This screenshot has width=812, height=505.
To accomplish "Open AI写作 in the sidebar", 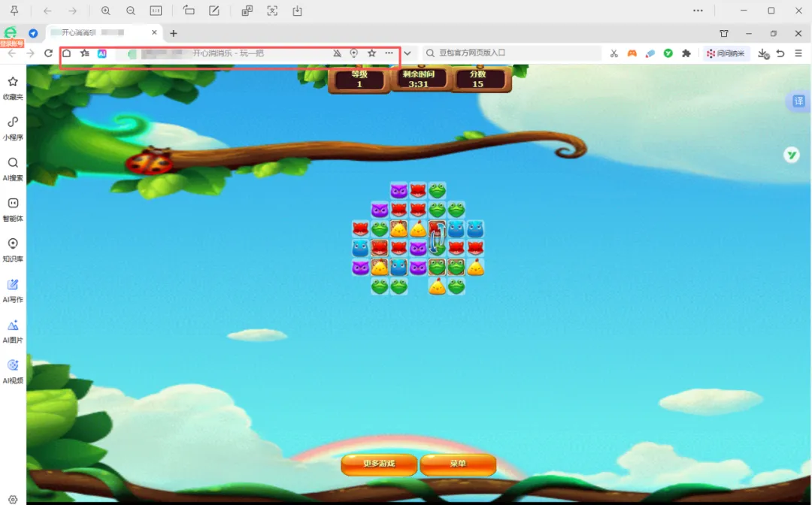I will pyautogui.click(x=13, y=290).
